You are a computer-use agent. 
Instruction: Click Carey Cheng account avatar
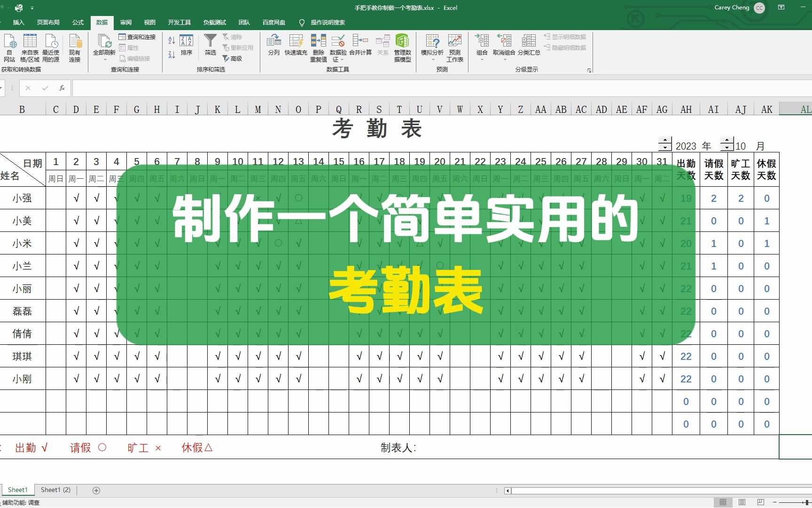click(759, 8)
